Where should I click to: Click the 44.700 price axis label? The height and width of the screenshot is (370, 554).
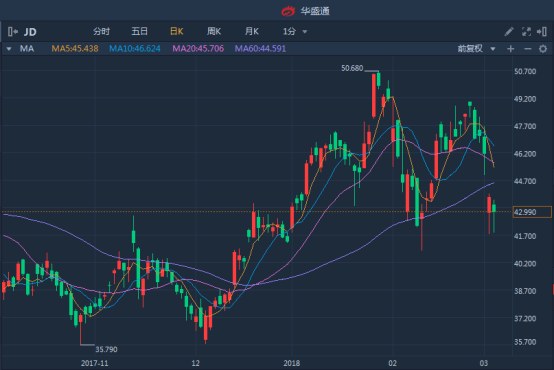(525, 181)
